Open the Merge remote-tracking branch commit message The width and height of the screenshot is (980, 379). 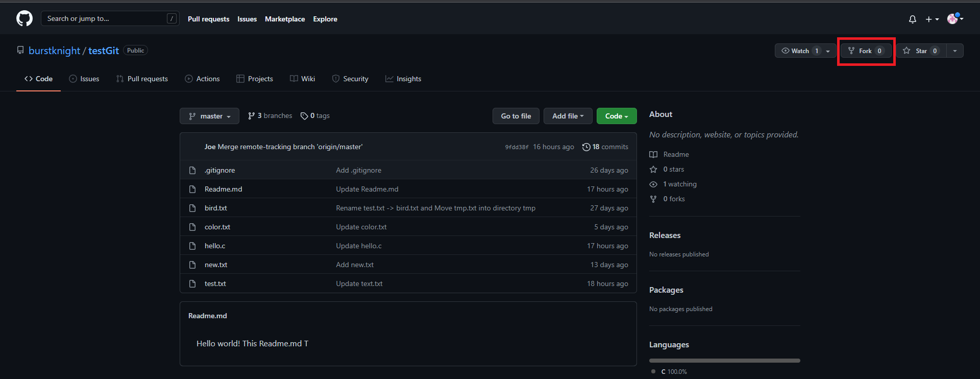pyautogui.click(x=290, y=147)
